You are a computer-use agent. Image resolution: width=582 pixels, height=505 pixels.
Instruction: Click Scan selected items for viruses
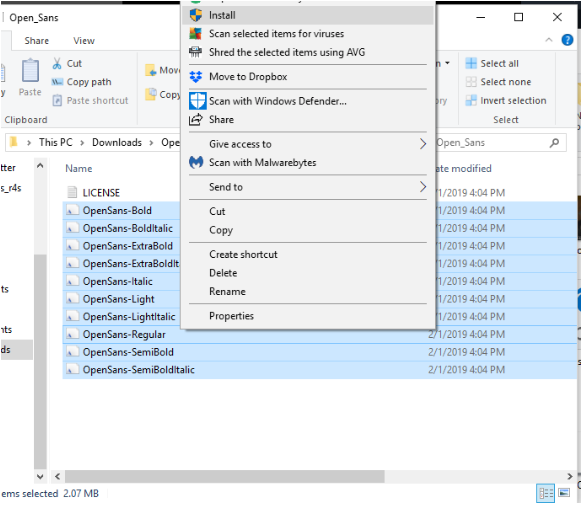tap(308, 34)
